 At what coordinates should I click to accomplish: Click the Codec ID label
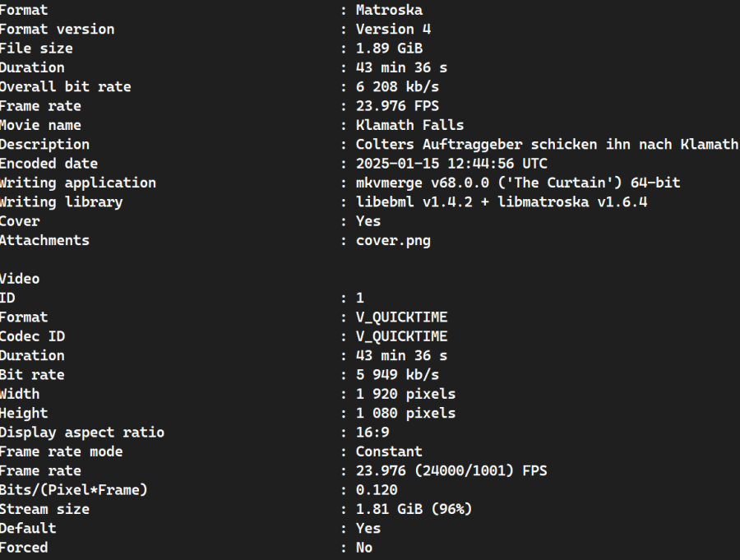[x=32, y=336]
